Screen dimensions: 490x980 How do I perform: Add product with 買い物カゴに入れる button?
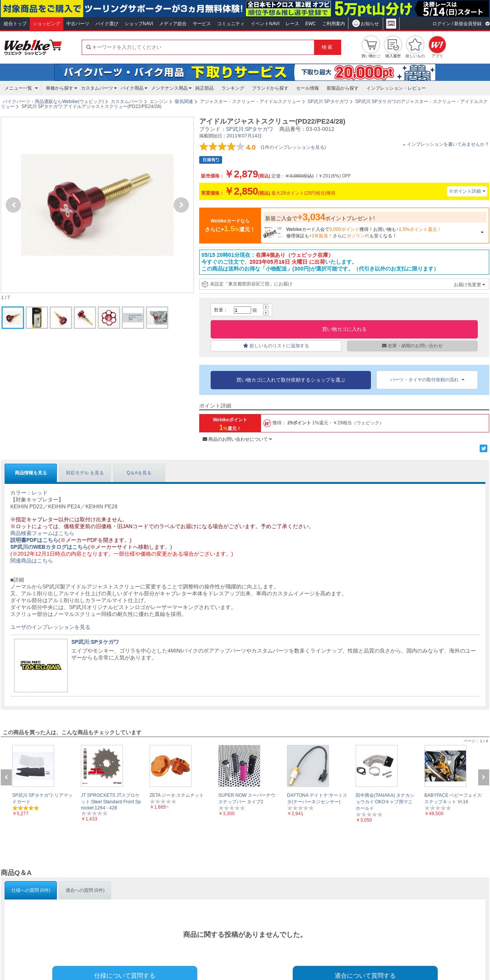click(344, 329)
